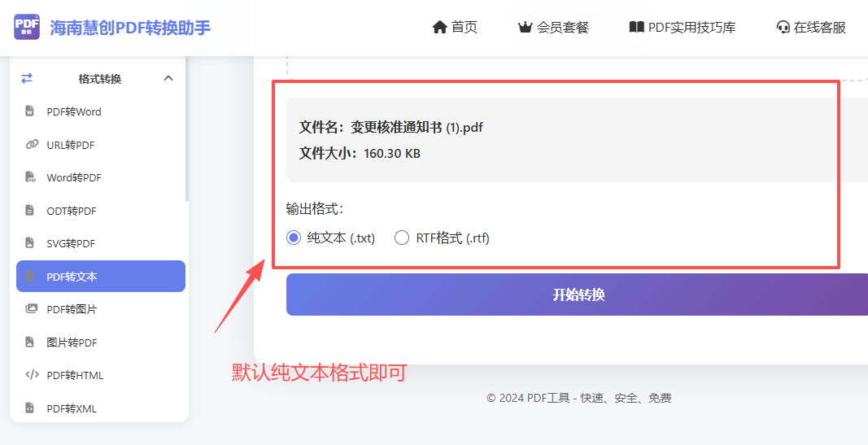Choose PDF转XML in the sidebar
Image resolution: width=868 pixels, height=445 pixels.
click(101, 408)
